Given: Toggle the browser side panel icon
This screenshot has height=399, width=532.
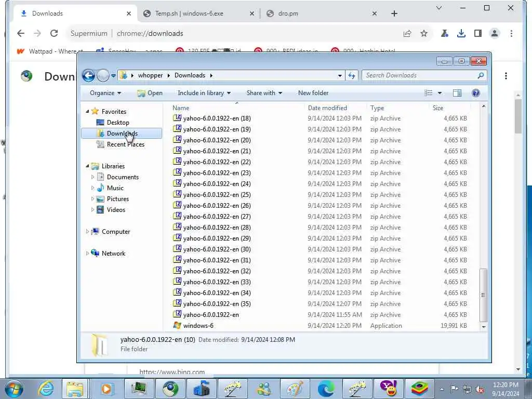Looking at the screenshot, I should click(x=478, y=33).
